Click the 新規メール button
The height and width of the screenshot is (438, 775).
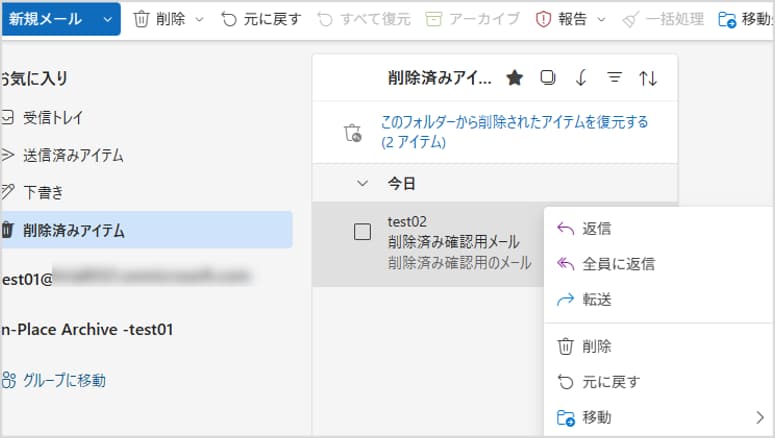(x=46, y=19)
